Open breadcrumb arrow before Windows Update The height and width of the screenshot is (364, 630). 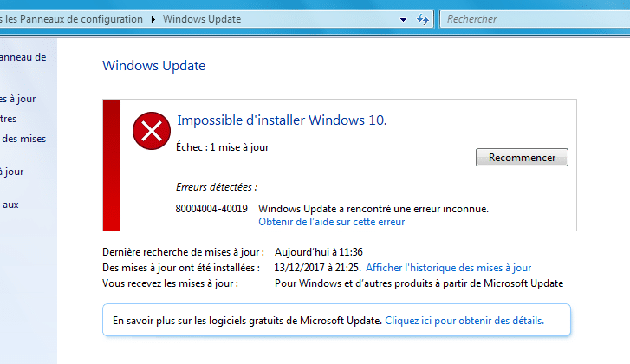153,19
